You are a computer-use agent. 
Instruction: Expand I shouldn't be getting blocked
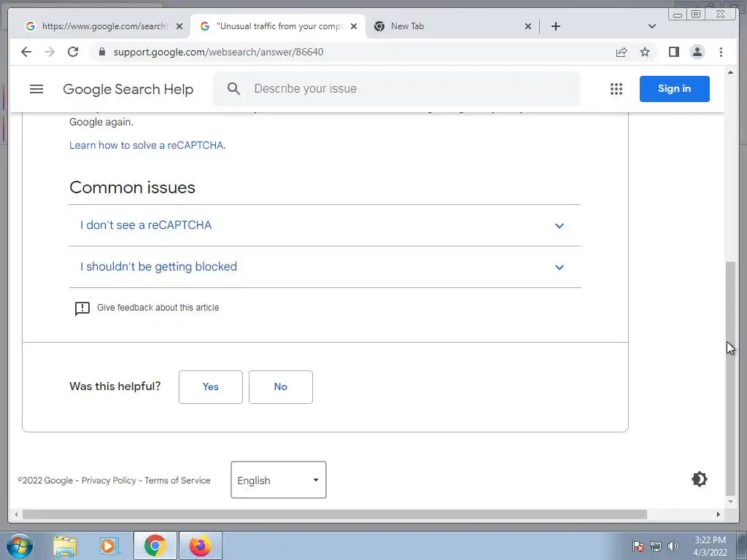coord(325,267)
